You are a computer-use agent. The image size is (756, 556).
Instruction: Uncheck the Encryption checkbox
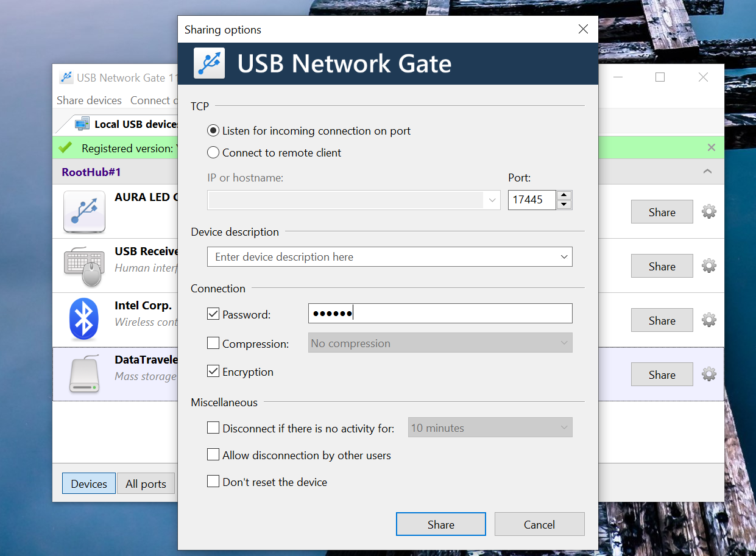(x=213, y=371)
